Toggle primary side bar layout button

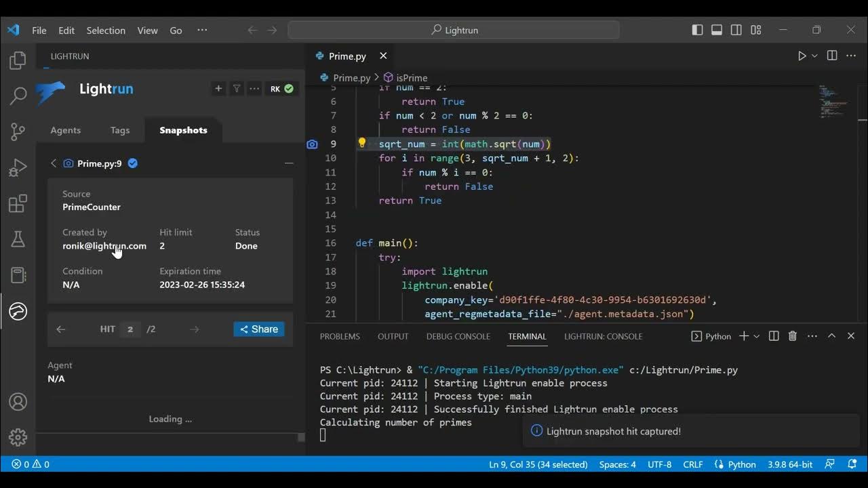697,30
